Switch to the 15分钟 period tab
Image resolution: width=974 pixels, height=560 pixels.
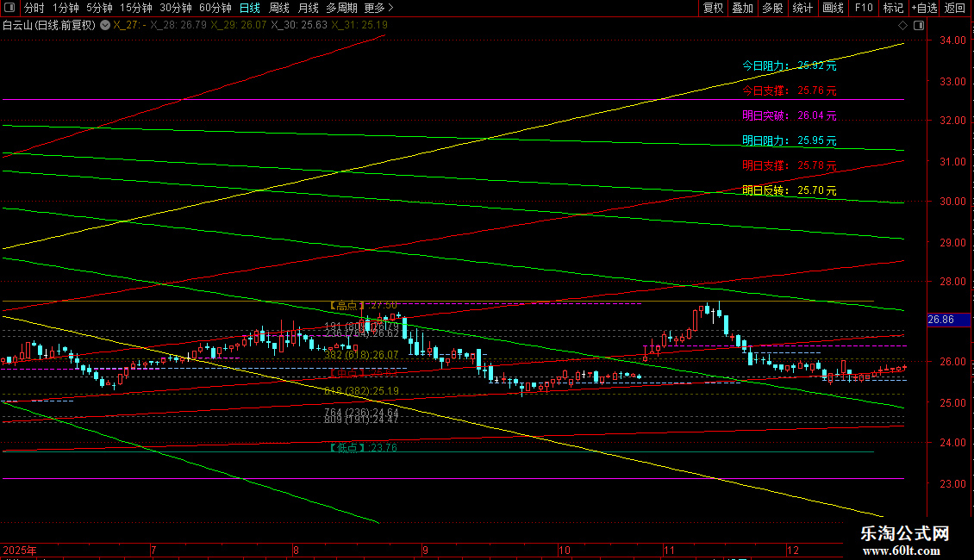pos(136,8)
